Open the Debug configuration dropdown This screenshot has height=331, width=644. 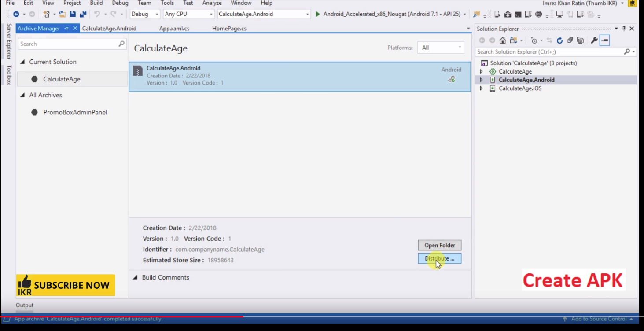click(x=157, y=14)
